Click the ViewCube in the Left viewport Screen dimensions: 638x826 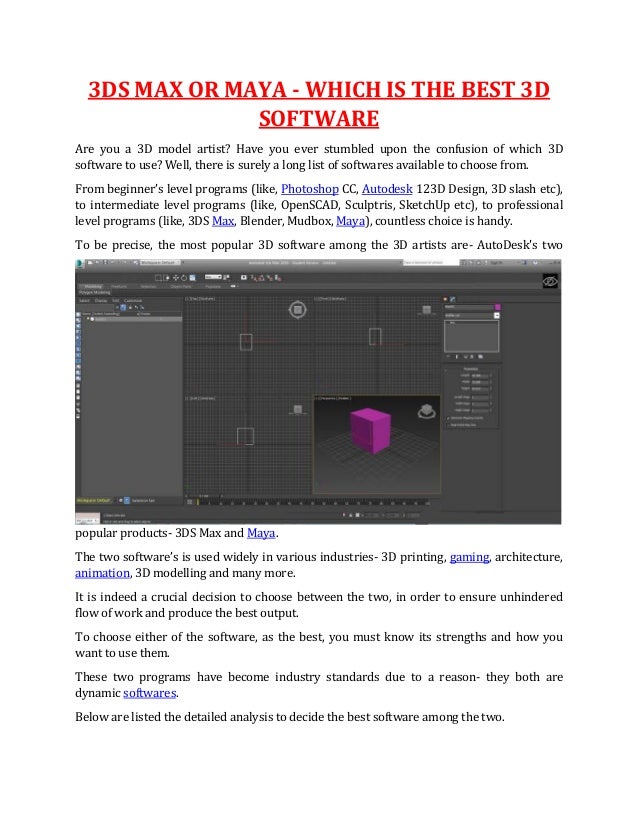coord(298,409)
